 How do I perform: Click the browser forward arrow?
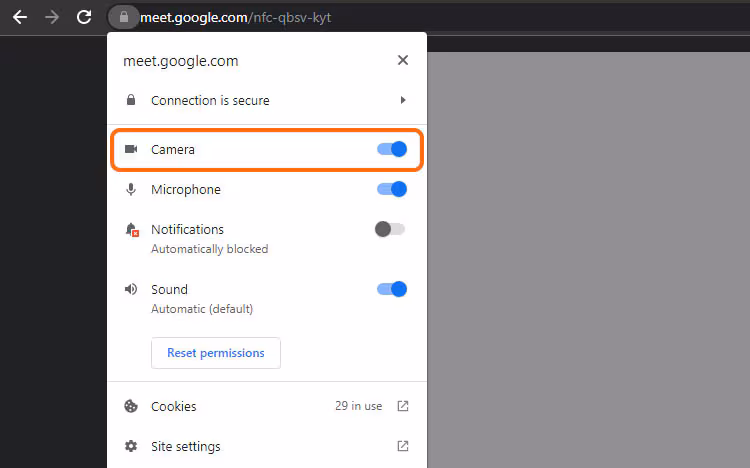pyautogui.click(x=52, y=17)
